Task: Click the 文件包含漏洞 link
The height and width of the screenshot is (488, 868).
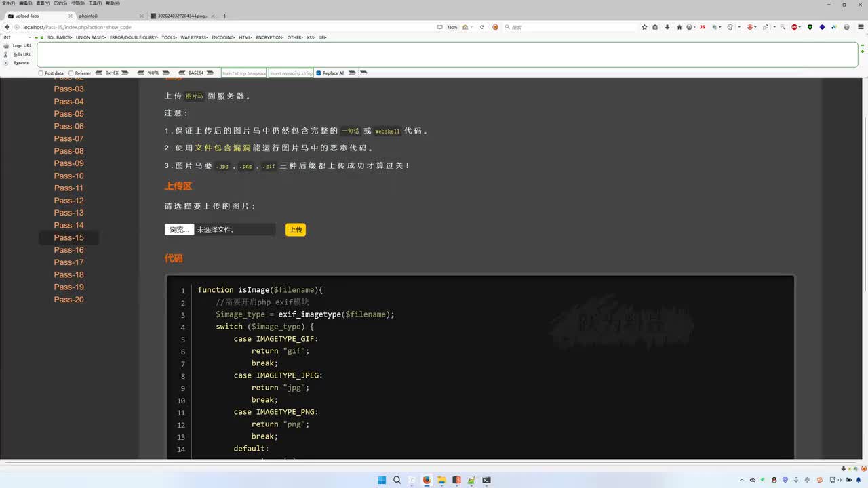Action: click(223, 148)
